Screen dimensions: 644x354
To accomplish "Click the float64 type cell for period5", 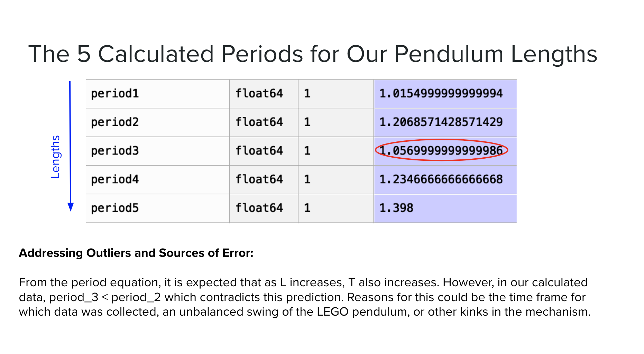I will point(264,208).
